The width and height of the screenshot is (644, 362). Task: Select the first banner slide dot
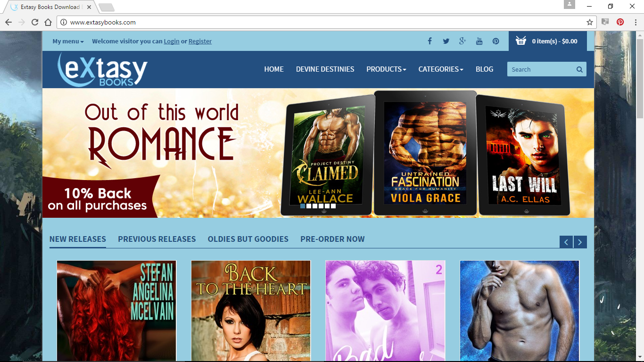pyautogui.click(x=303, y=206)
